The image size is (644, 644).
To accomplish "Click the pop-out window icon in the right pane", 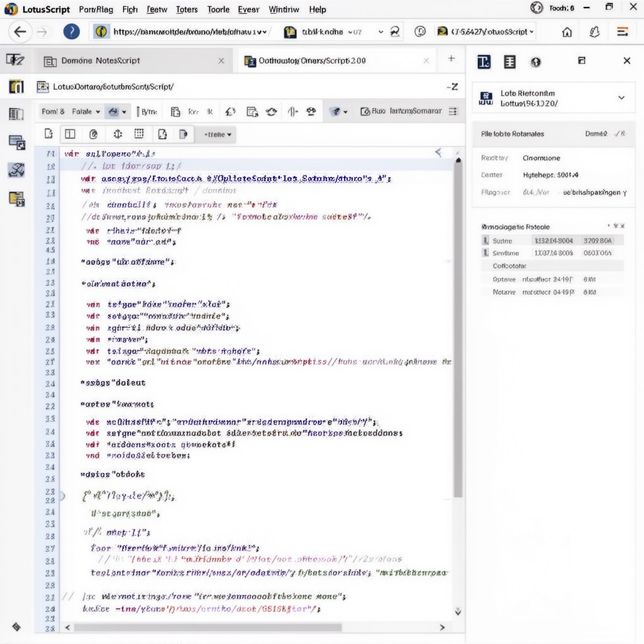I will (582, 61).
